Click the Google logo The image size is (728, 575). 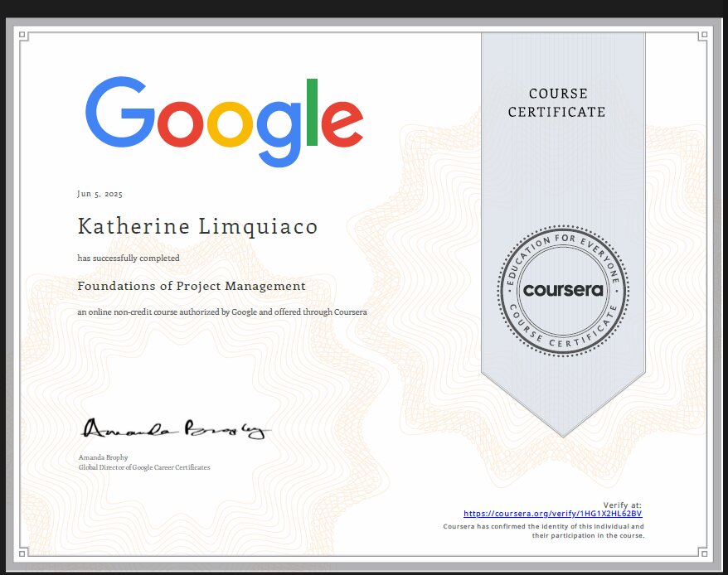pyautogui.click(x=224, y=120)
